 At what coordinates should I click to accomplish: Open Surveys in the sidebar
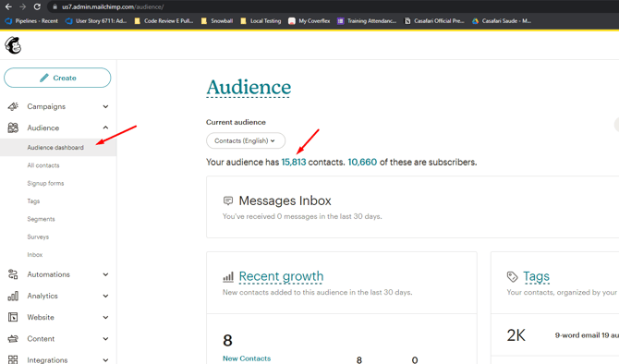pyautogui.click(x=38, y=237)
